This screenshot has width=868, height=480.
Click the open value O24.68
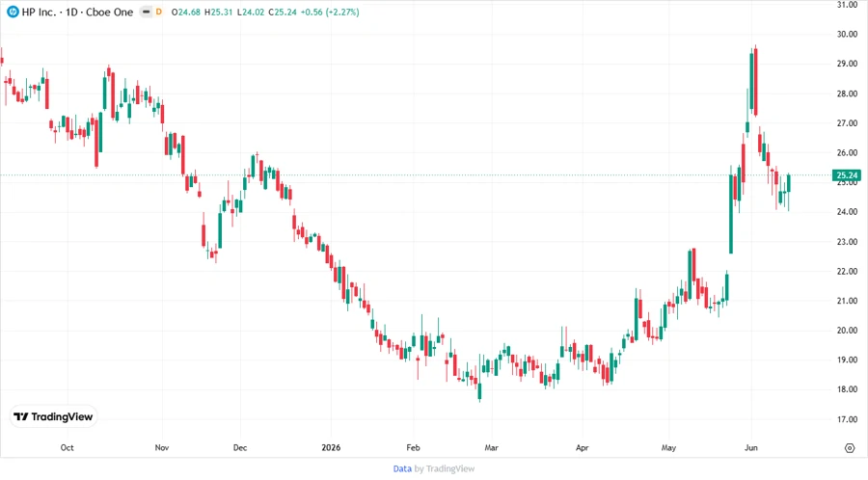[x=186, y=12]
